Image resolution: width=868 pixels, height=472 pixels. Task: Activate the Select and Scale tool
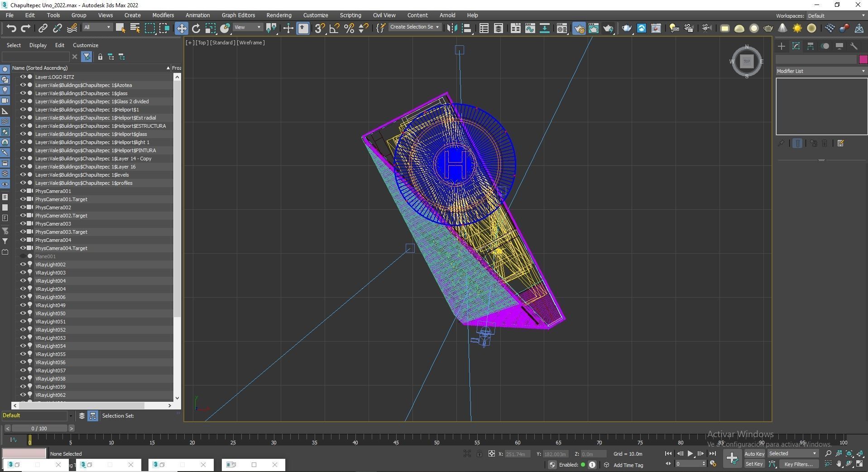(x=211, y=28)
